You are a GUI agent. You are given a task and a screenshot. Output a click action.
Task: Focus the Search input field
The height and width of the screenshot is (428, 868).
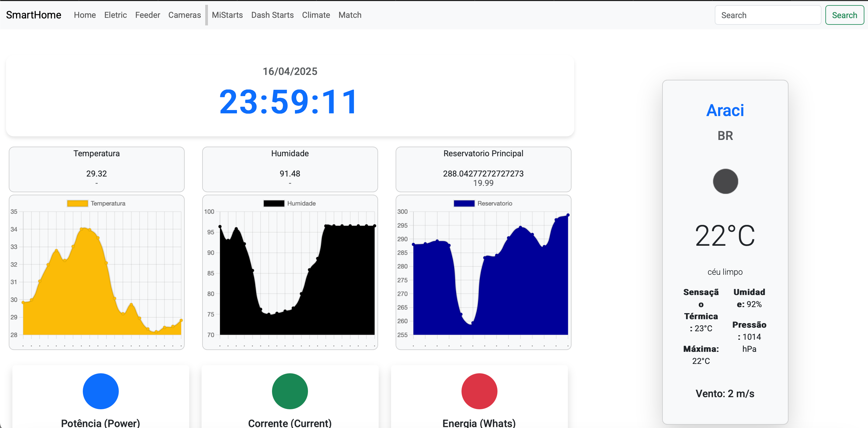pos(768,15)
